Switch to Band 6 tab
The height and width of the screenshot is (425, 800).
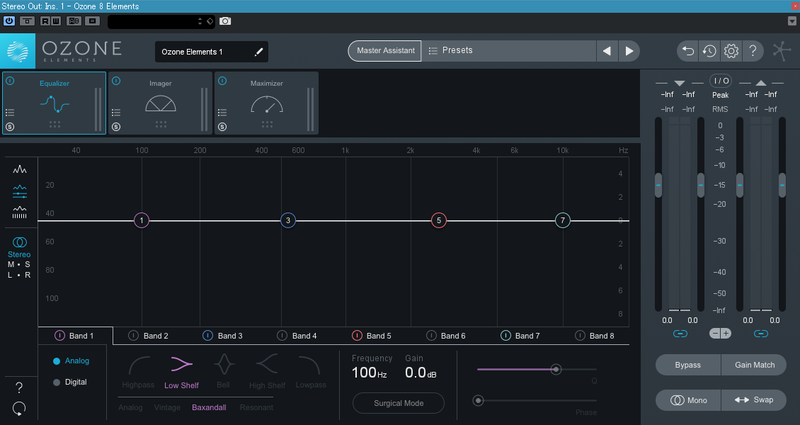[x=447, y=336]
